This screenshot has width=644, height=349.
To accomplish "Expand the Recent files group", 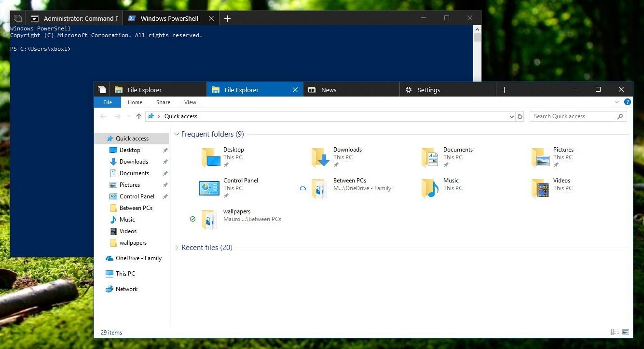I will coord(177,248).
